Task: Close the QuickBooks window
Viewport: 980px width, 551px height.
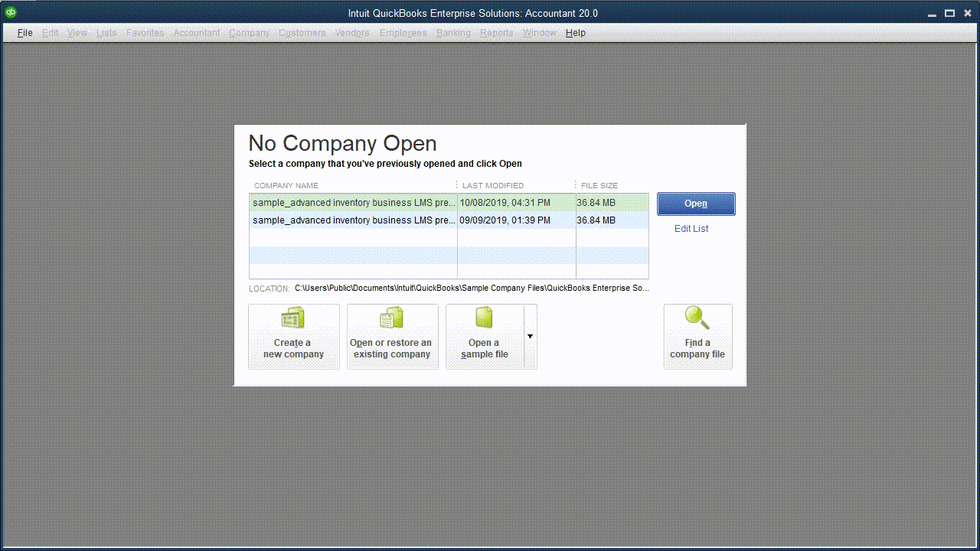Action: click(967, 13)
